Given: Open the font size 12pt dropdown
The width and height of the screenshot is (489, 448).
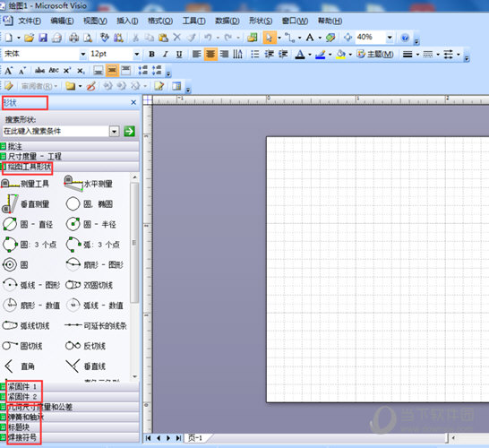Looking at the screenshot, I should 137,55.
